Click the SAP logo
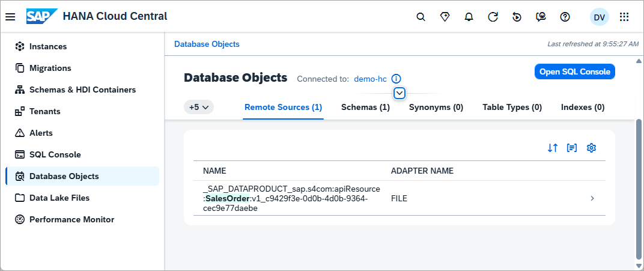 [41, 16]
